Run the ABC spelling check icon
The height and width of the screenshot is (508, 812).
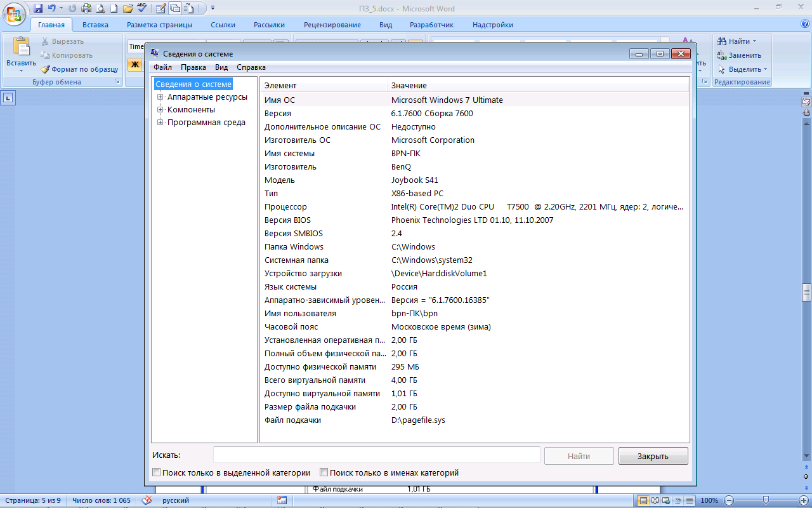click(x=141, y=8)
